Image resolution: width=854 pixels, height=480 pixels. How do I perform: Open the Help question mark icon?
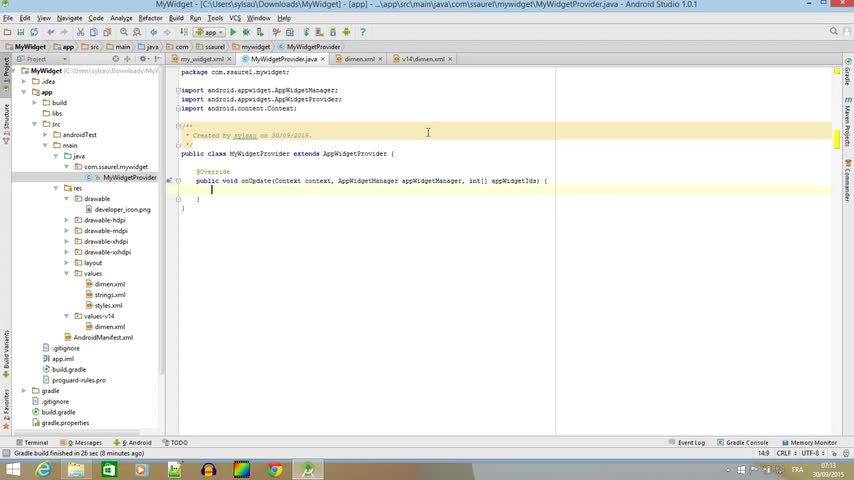pyautogui.click(x=361, y=32)
